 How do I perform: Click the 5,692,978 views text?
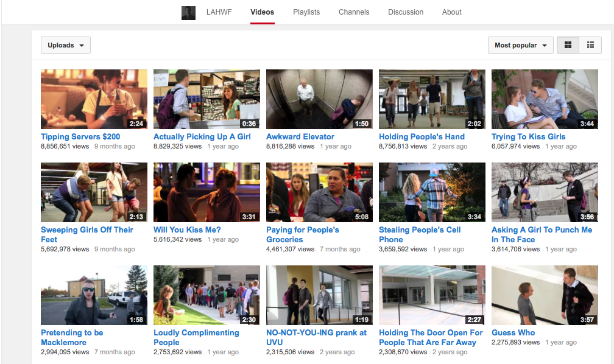tap(65, 250)
